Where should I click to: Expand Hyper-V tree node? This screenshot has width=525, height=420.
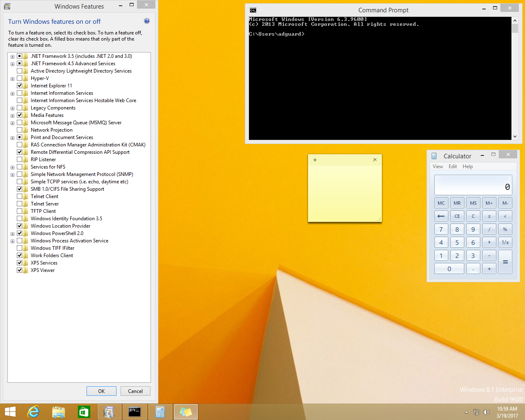coord(12,79)
